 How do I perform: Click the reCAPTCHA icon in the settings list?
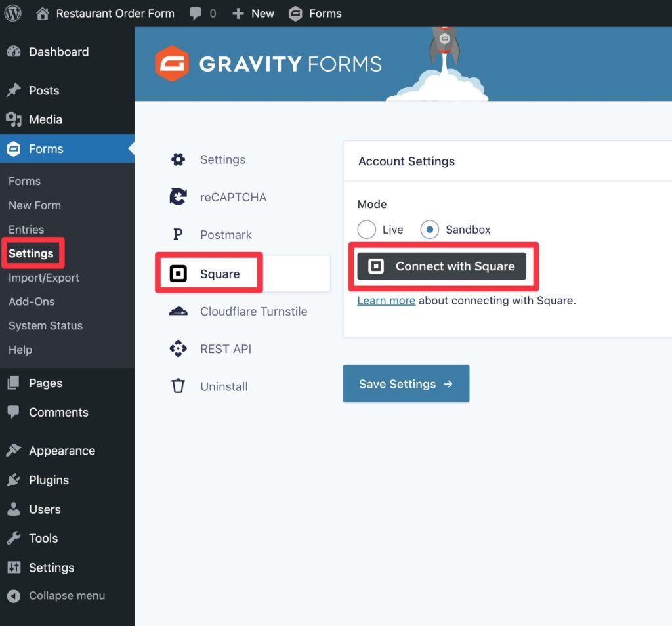(x=177, y=197)
